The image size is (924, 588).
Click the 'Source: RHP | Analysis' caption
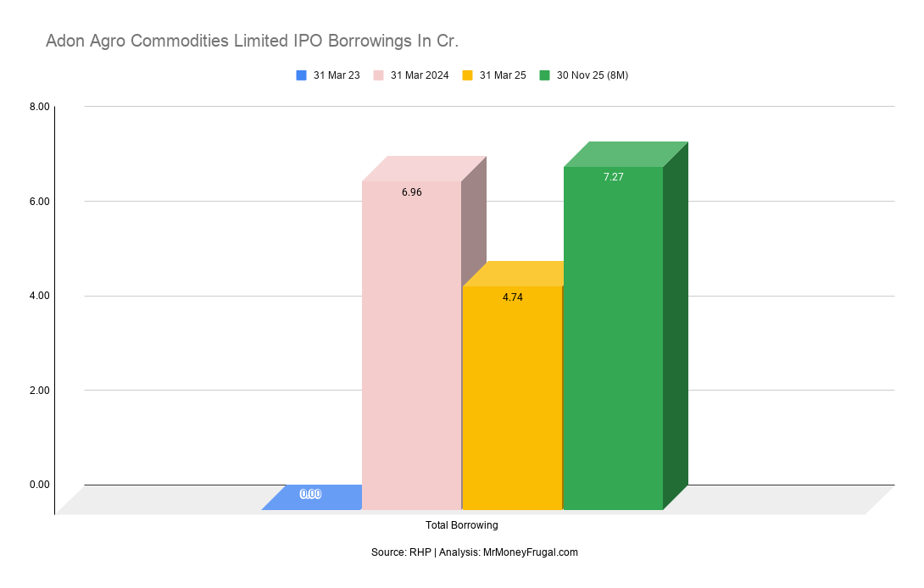(x=475, y=552)
